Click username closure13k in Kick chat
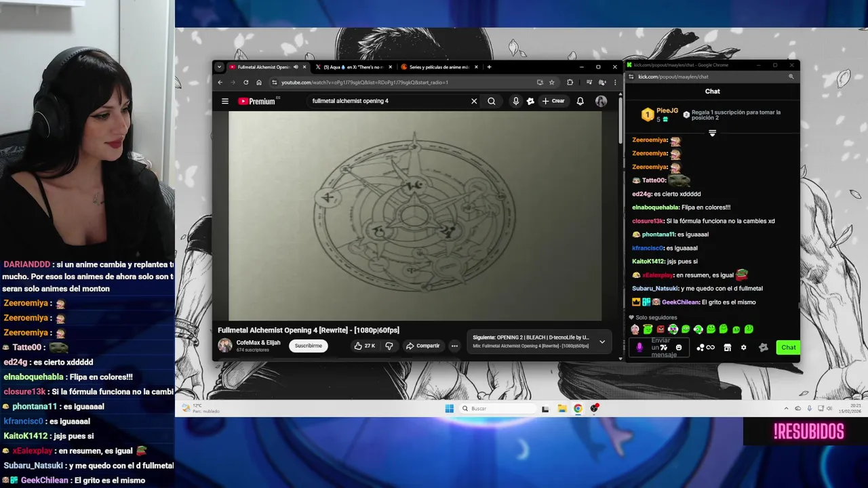 (x=648, y=221)
